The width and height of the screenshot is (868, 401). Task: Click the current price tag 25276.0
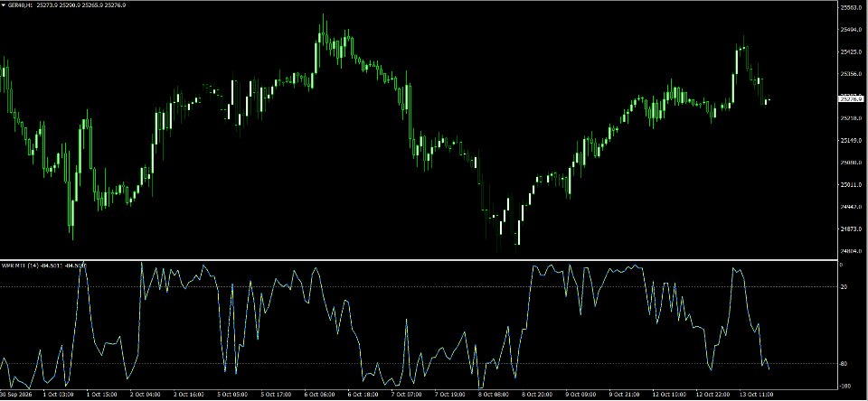pyautogui.click(x=852, y=98)
